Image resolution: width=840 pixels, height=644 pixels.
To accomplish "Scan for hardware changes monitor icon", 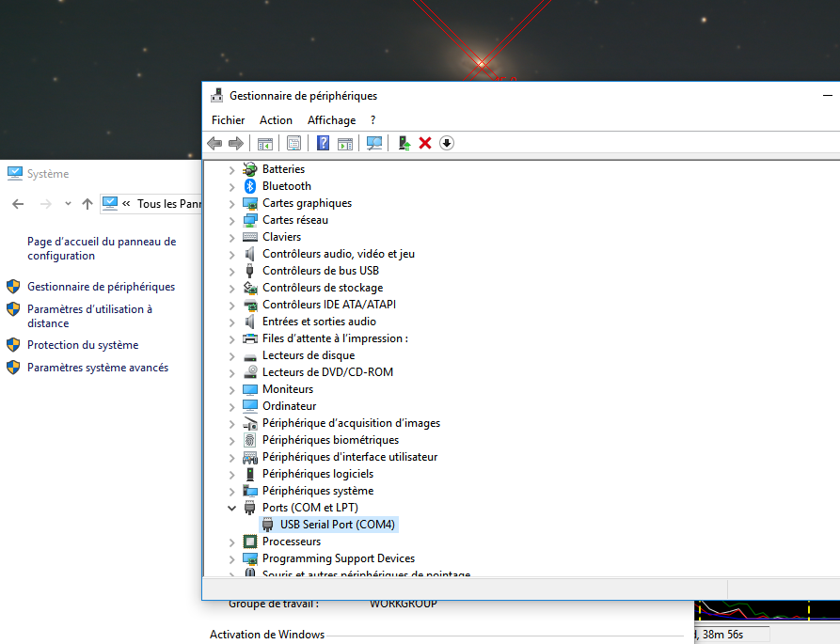I will click(x=374, y=143).
